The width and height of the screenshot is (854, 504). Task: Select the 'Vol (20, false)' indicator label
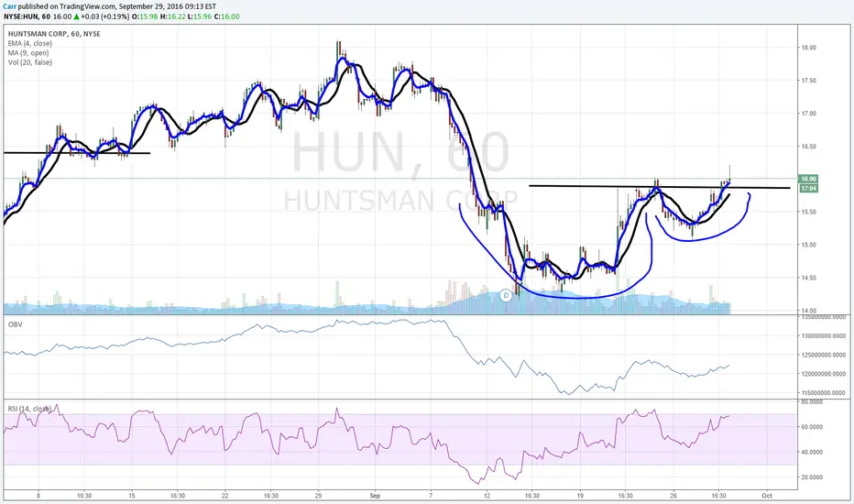click(x=30, y=62)
